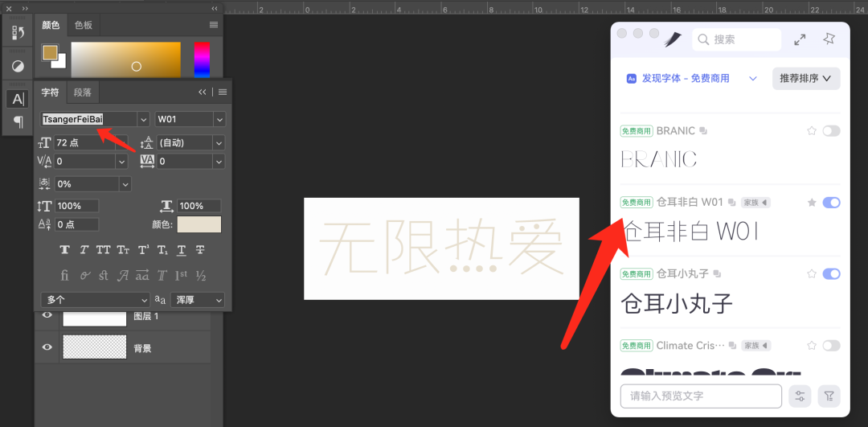Pin the font manager window
Image resolution: width=868 pixels, height=427 pixels.
[829, 39]
